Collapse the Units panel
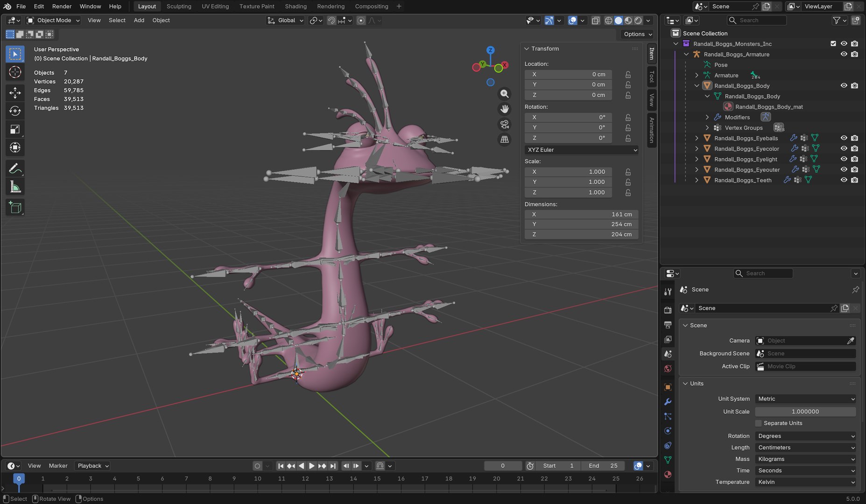This screenshot has width=866, height=504. pyautogui.click(x=685, y=384)
